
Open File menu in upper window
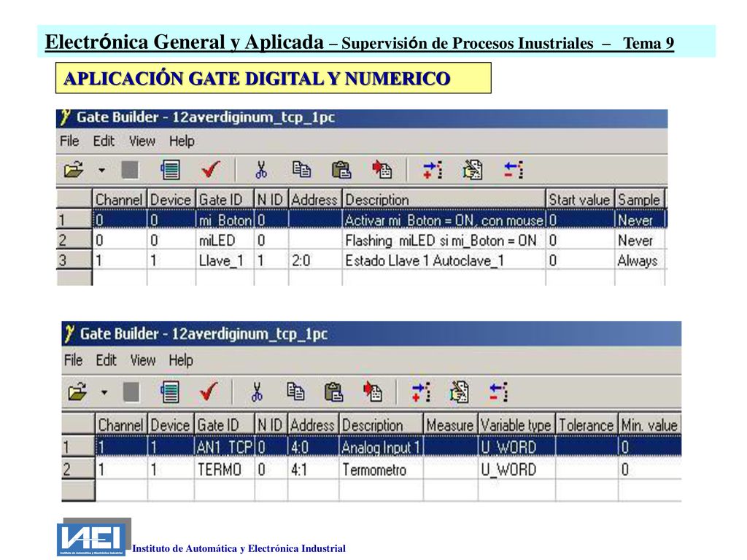tap(69, 141)
